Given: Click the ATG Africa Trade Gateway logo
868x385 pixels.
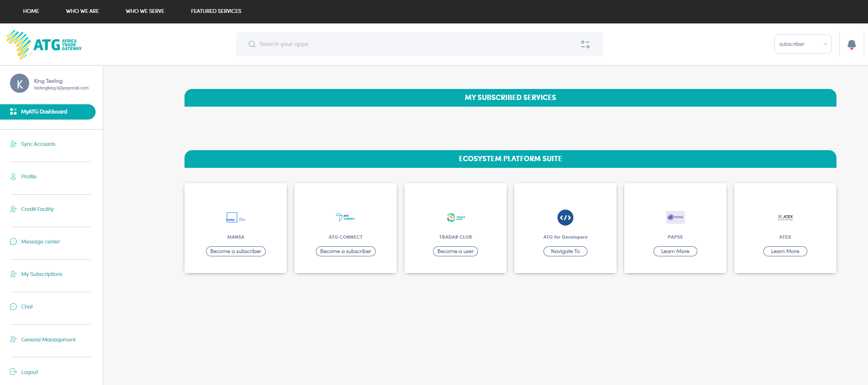Looking at the screenshot, I should tap(44, 44).
